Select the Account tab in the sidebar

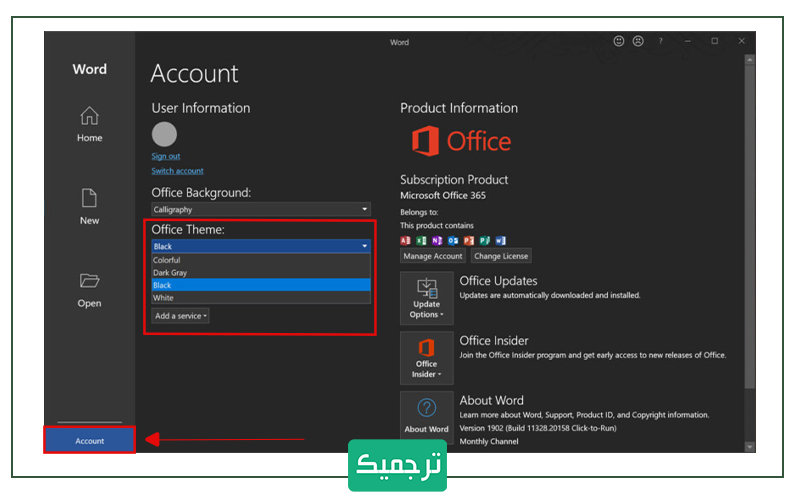[x=89, y=440]
